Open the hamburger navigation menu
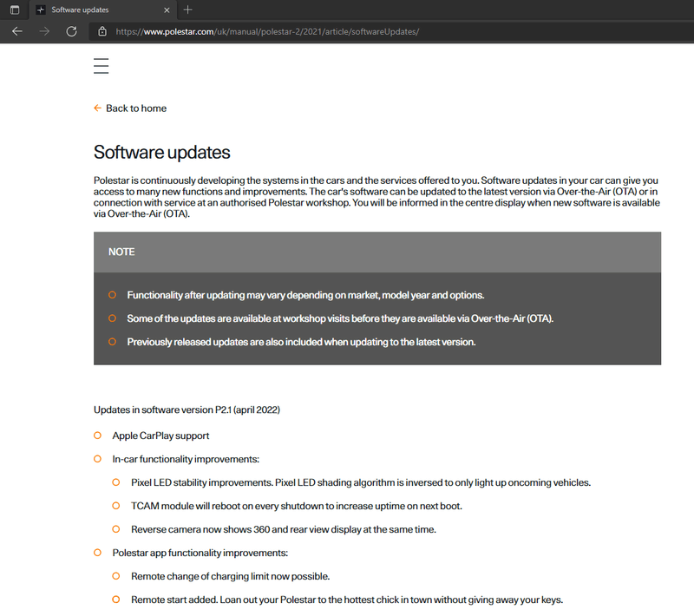 coord(101,66)
